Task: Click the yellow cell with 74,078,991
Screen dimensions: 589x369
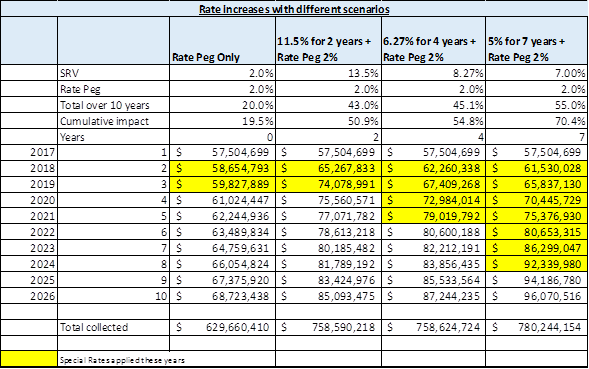Action: tap(328, 184)
